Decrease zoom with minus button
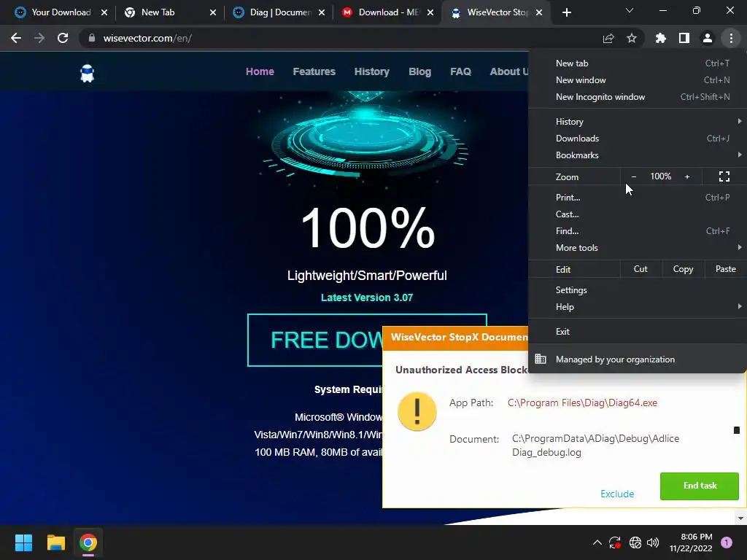This screenshot has height=560, width=747. pyautogui.click(x=634, y=176)
